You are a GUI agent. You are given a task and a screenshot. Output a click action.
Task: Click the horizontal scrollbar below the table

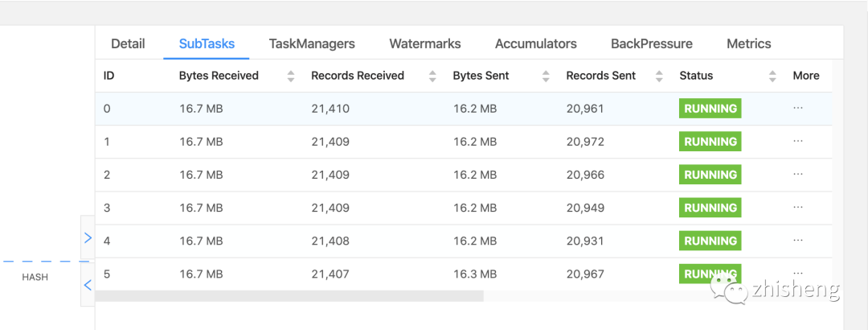coord(289,295)
